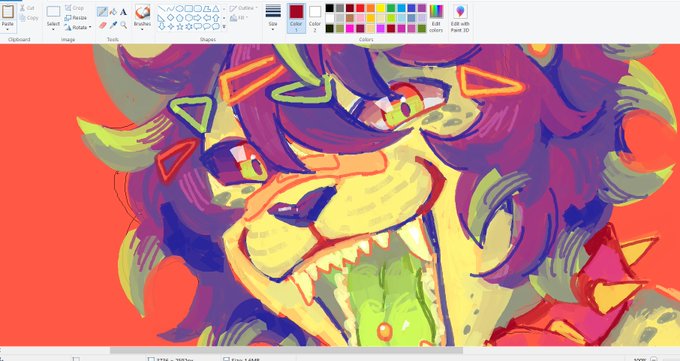Click the Crop button
Image resolution: width=680 pixels, height=361 pixels.
[x=74, y=8]
